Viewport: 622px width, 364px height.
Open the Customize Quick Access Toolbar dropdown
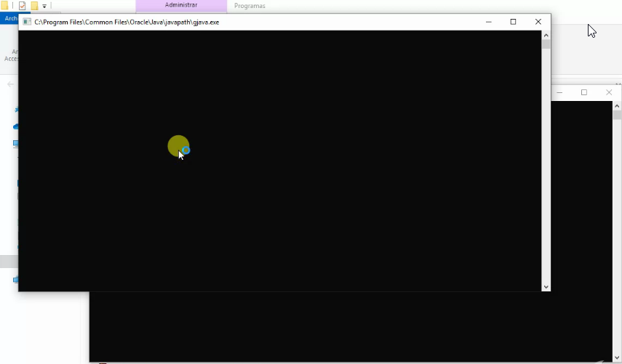44,7
